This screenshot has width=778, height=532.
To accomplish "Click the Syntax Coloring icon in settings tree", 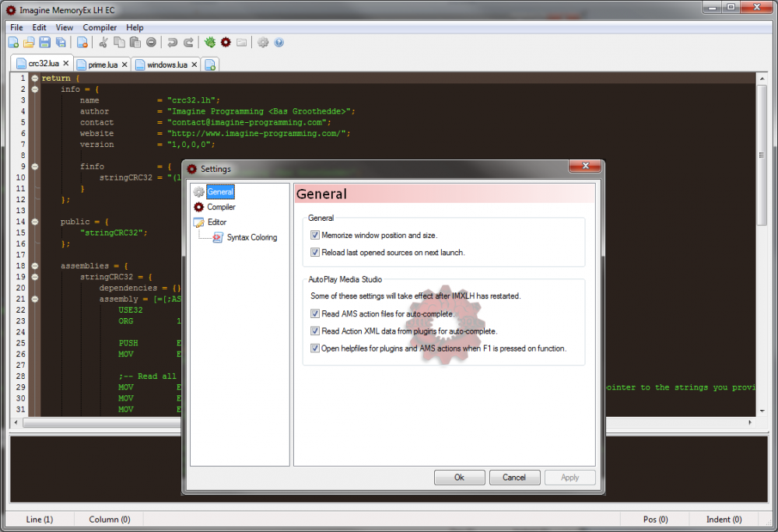I will tap(218, 237).
